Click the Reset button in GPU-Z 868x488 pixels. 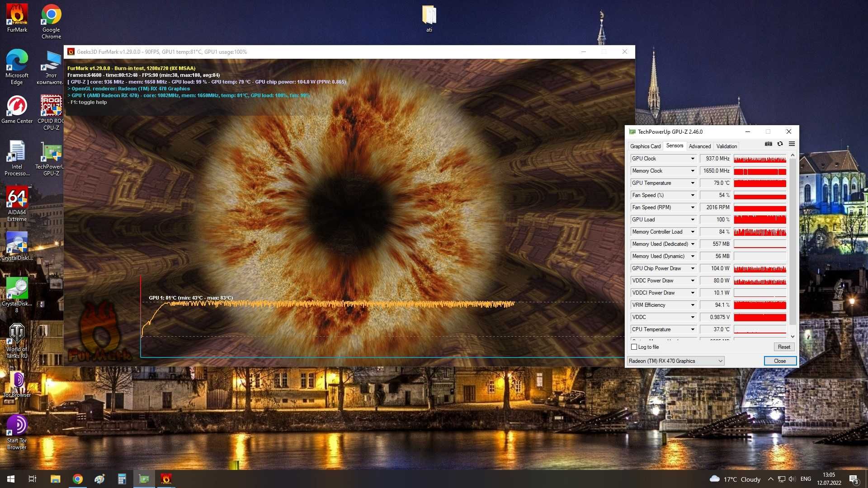784,347
